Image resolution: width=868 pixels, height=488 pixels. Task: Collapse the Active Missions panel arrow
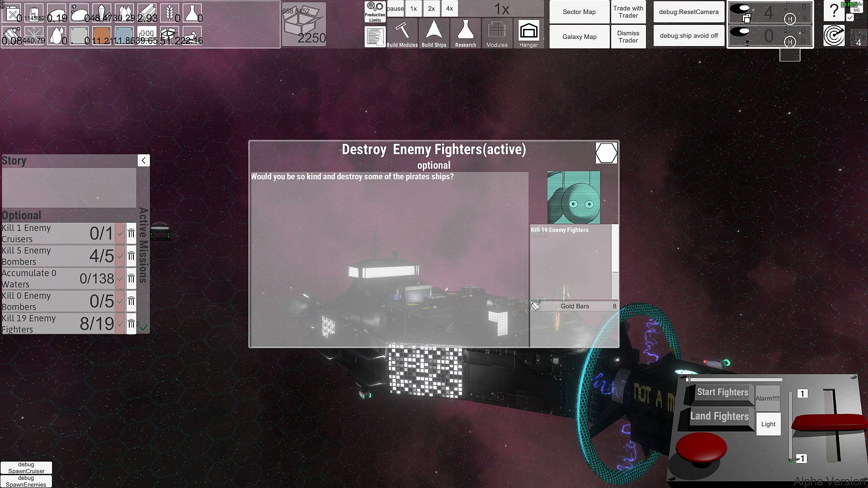coord(143,160)
